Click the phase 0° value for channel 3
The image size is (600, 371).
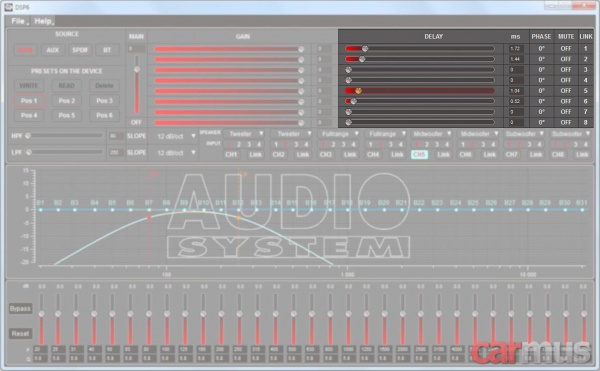pyautogui.click(x=541, y=70)
